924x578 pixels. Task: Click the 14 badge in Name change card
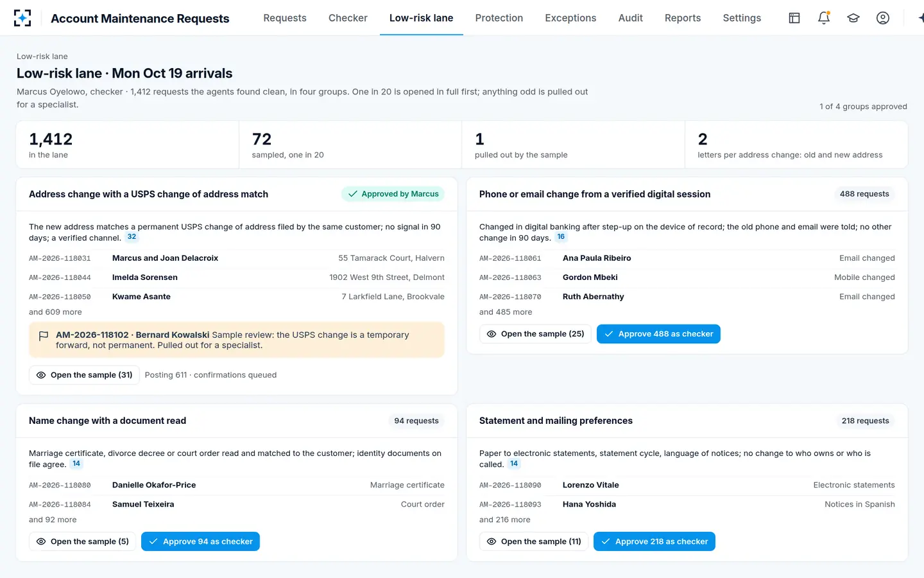(x=76, y=464)
